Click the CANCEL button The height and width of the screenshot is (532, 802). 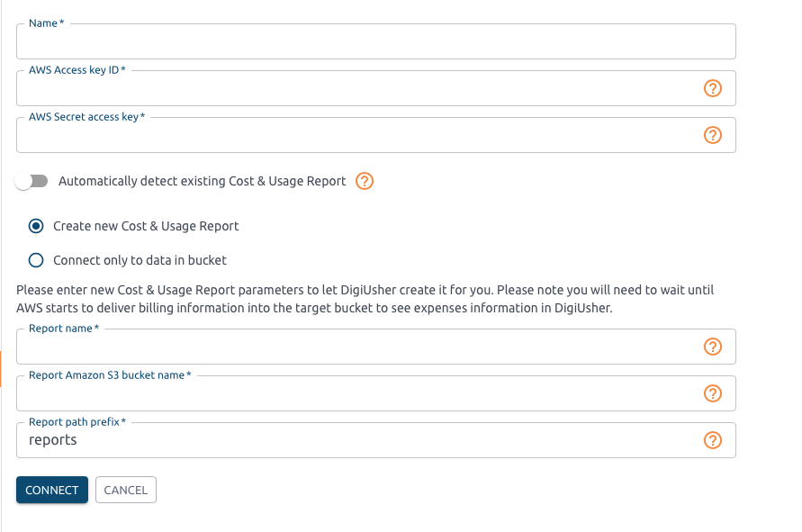tap(126, 490)
